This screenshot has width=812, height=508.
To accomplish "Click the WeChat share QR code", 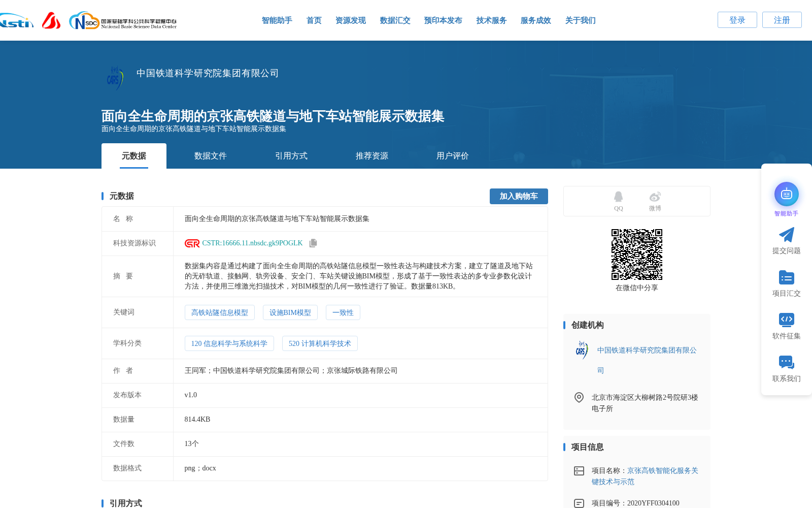I will 636,255.
